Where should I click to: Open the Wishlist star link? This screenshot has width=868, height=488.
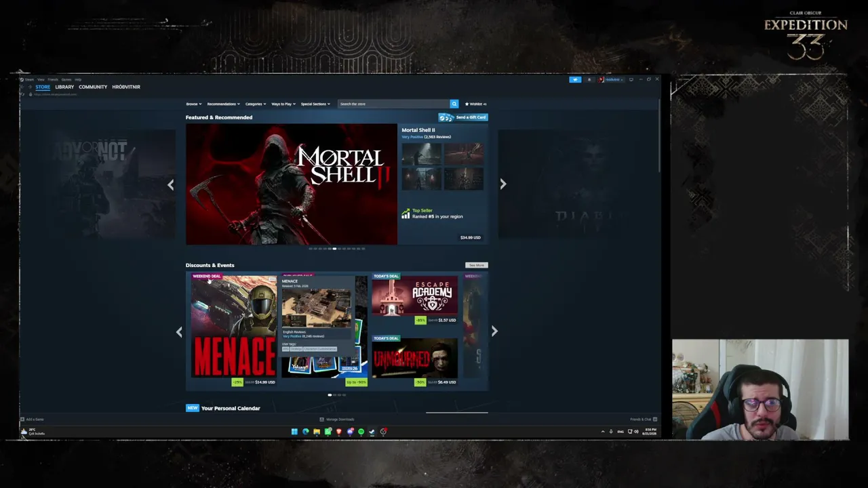tap(475, 104)
